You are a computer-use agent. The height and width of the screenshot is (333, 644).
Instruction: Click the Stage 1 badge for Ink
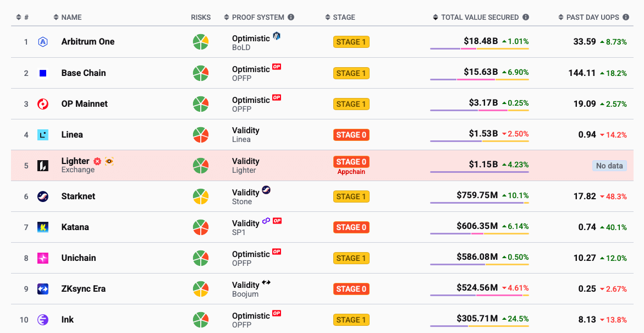coord(351,320)
